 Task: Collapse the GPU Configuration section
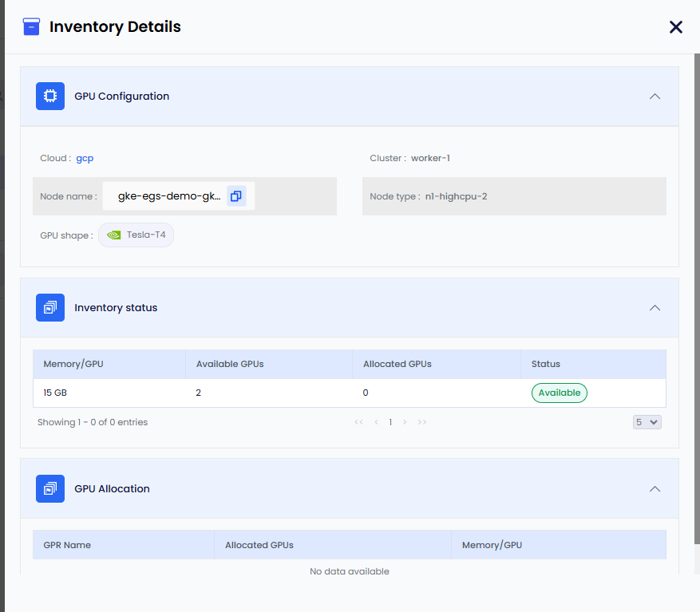click(655, 97)
